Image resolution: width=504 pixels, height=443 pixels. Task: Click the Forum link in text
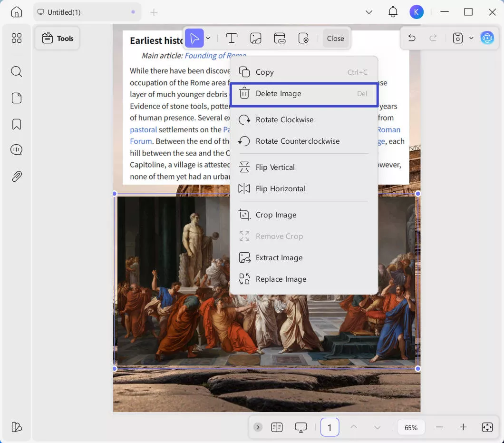(141, 141)
